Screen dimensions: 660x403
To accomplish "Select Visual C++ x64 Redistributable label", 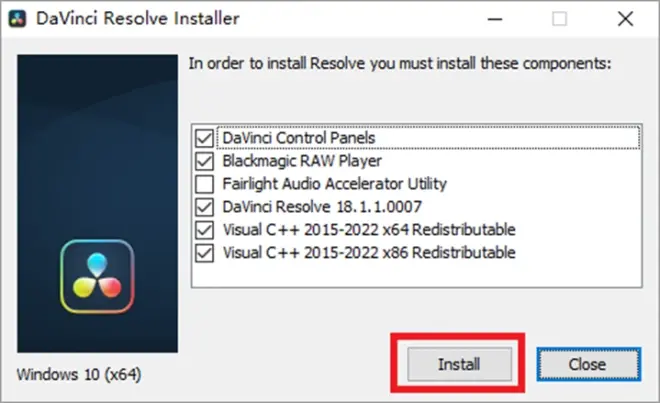I will click(369, 230).
